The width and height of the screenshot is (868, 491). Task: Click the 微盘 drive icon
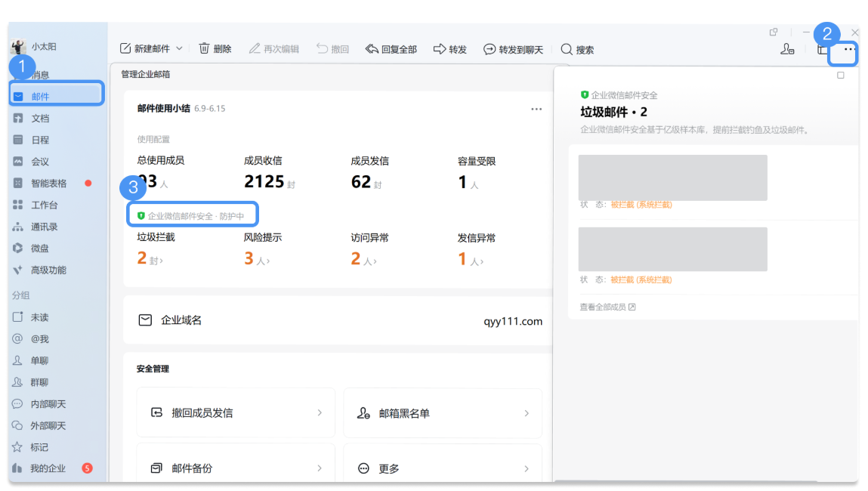click(x=17, y=248)
